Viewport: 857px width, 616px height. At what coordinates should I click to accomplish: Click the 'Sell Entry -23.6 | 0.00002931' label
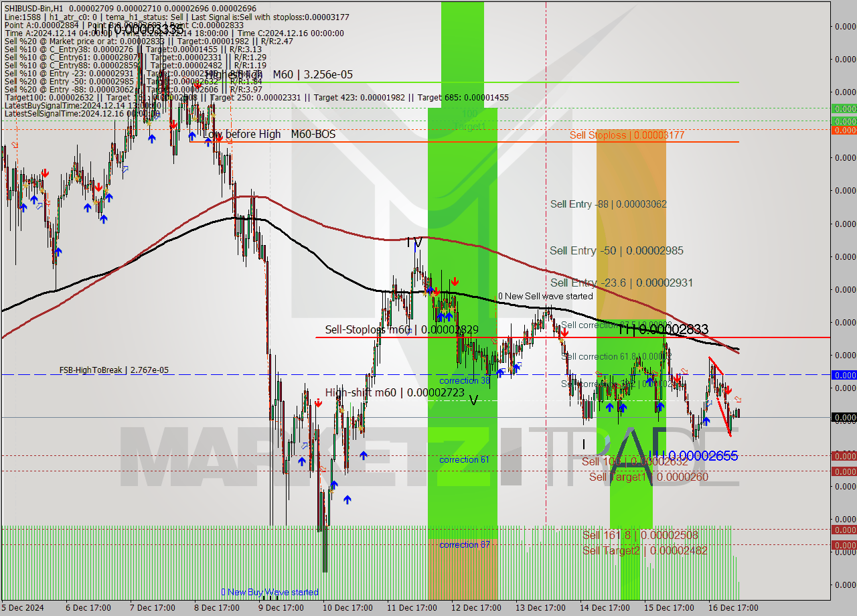click(x=622, y=283)
